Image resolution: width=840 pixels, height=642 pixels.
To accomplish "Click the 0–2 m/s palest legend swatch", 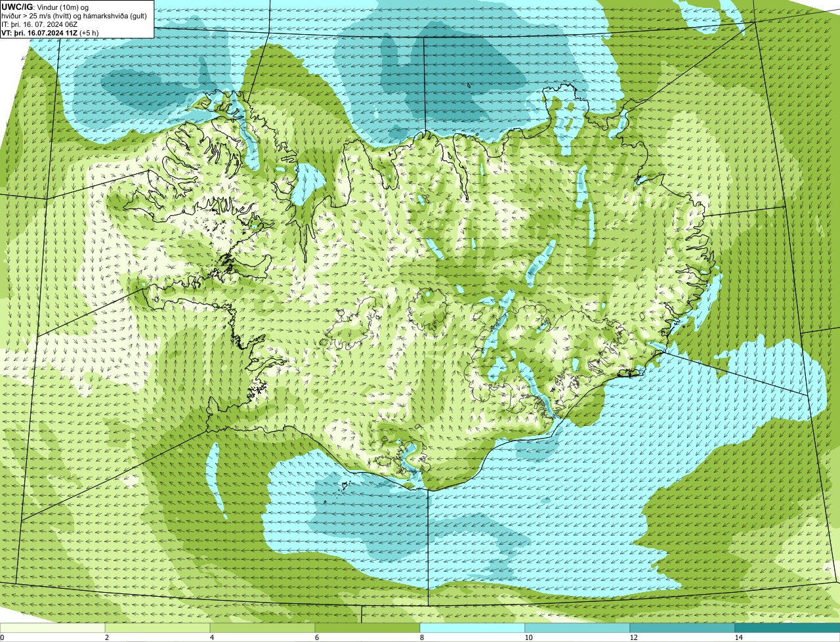I will [x=52, y=628].
